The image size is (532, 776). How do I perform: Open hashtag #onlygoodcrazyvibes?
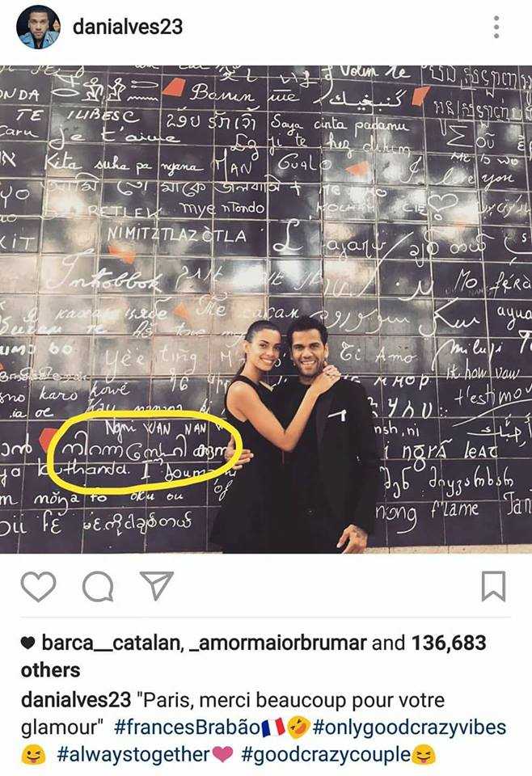(x=409, y=727)
